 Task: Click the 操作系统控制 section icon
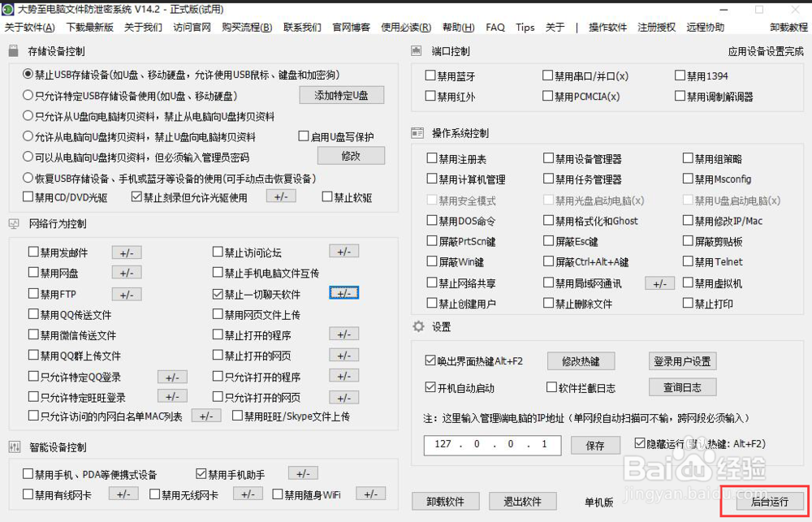pyautogui.click(x=418, y=134)
